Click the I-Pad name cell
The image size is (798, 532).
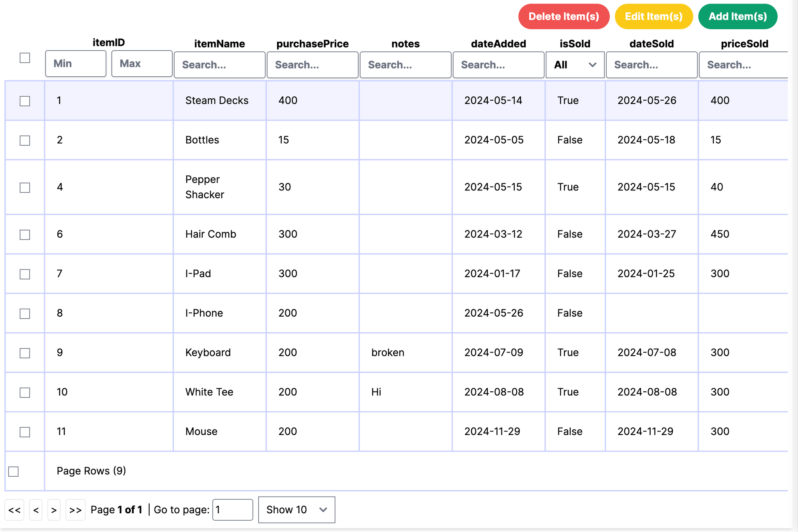(220, 273)
